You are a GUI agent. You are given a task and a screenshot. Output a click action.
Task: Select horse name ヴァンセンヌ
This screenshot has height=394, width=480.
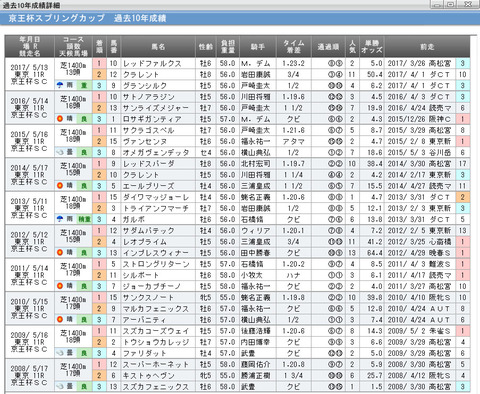[145, 141]
